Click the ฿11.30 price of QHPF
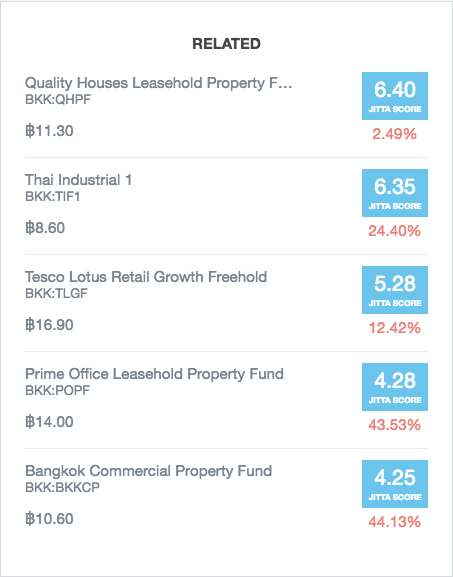The width and height of the screenshot is (453, 577). point(49,131)
